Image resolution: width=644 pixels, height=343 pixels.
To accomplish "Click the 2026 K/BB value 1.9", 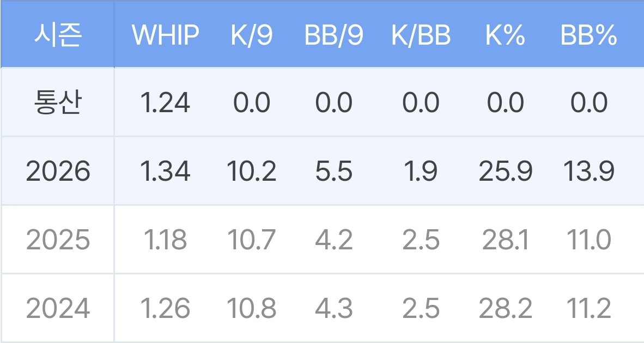I will [x=421, y=171].
